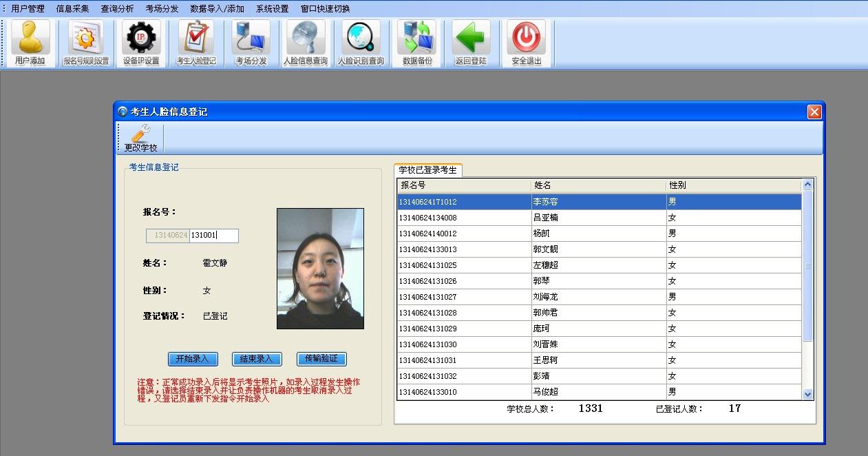Select row 13140624131032 彭靖
Screen dimensions: 868x456
pyautogui.click(x=600, y=376)
